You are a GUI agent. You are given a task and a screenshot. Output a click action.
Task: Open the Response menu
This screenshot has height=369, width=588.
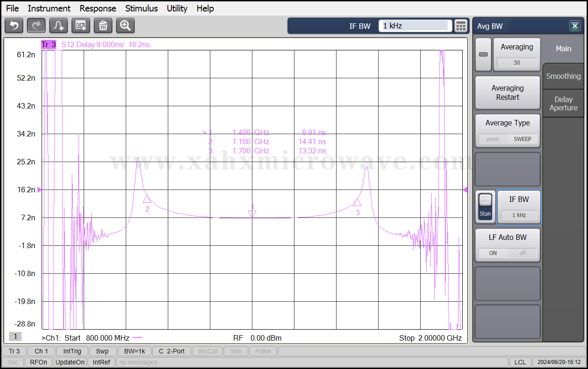(x=98, y=8)
